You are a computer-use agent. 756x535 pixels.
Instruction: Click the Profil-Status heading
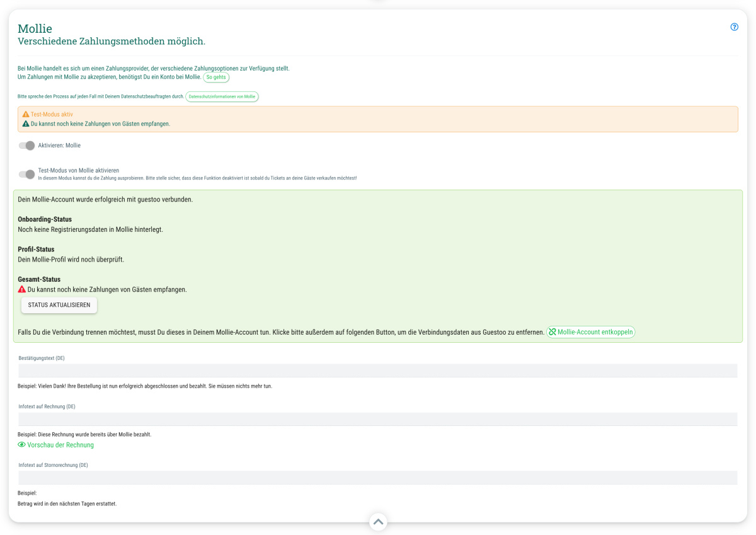36,250
